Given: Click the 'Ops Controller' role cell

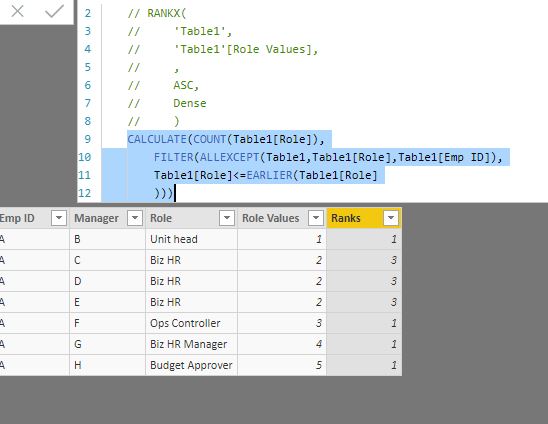Looking at the screenshot, I should (x=191, y=323).
